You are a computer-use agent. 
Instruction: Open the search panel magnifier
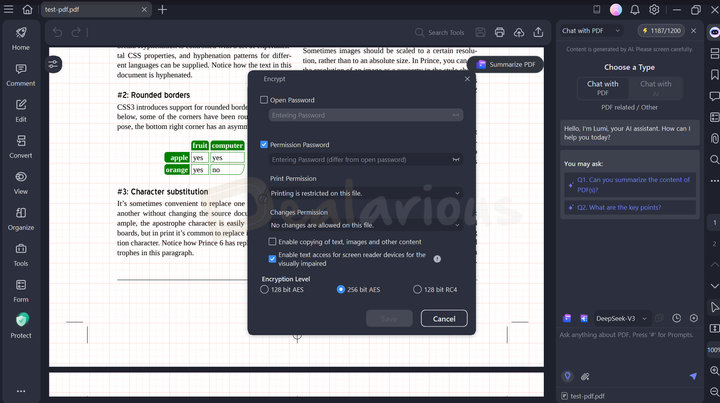pyautogui.click(x=714, y=159)
